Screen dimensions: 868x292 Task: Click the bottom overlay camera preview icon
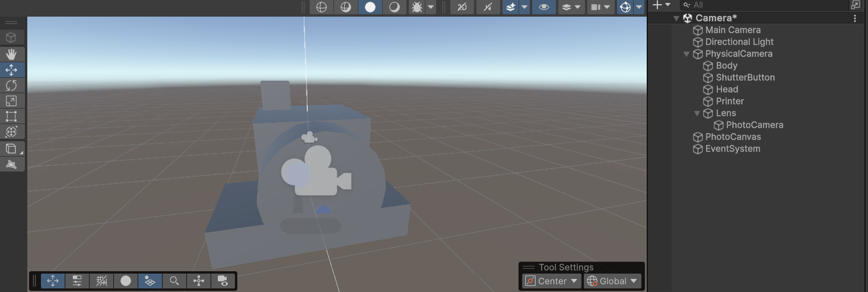coord(223,281)
